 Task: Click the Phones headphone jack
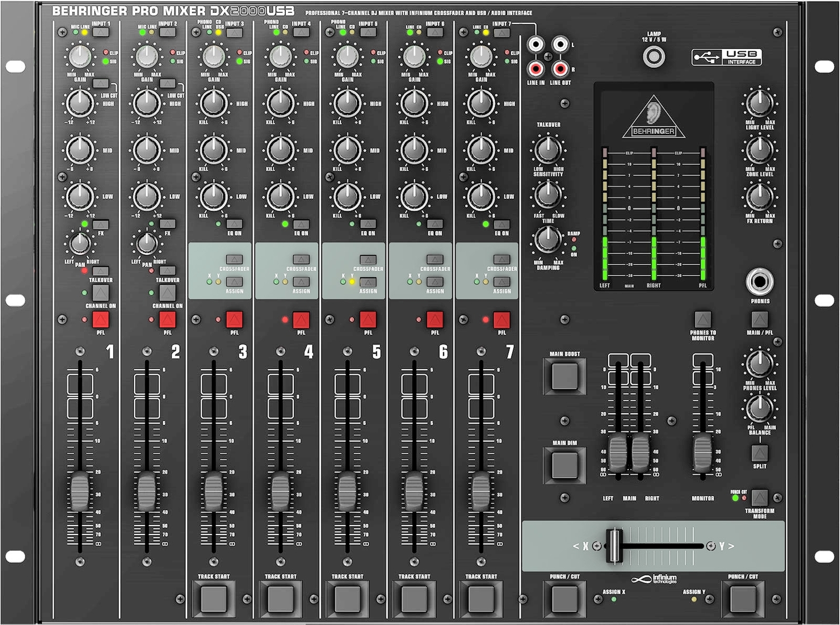point(760,282)
